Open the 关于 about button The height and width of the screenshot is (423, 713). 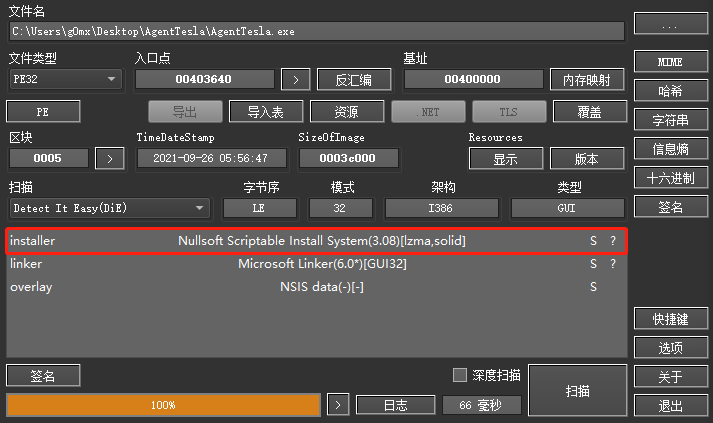pos(671,377)
